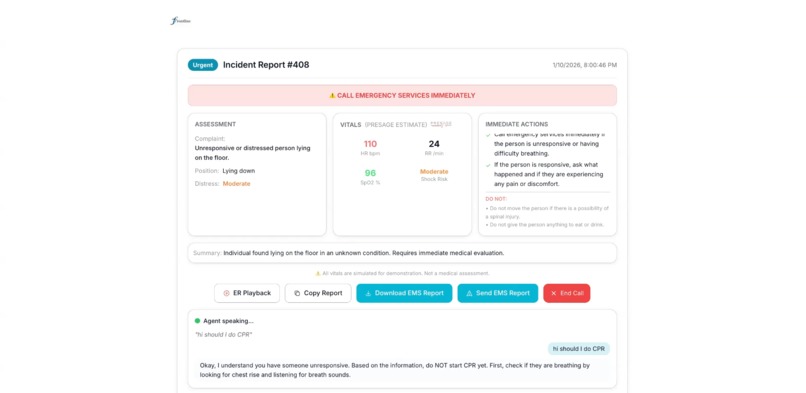The width and height of the screenshot is (806, 393).
Task: Click 'Do not give the person anything' line
Action: point(544,225)
